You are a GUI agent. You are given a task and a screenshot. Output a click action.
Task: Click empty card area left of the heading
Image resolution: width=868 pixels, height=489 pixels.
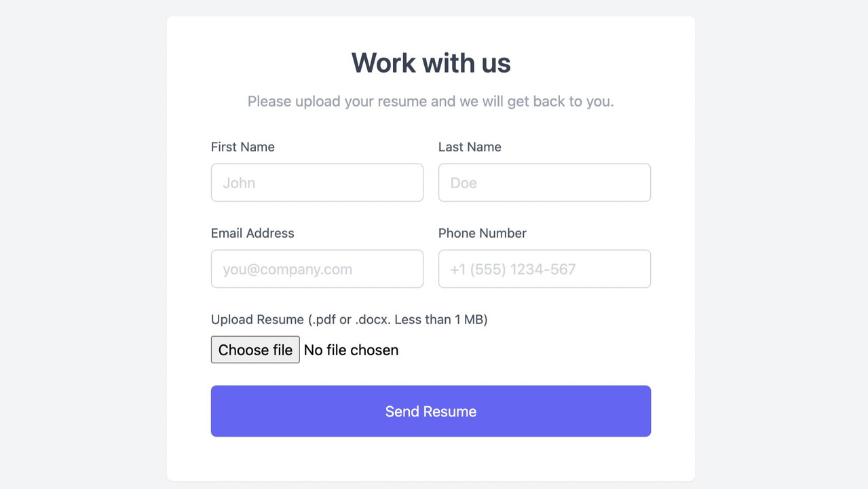click(x=258, y=63)
